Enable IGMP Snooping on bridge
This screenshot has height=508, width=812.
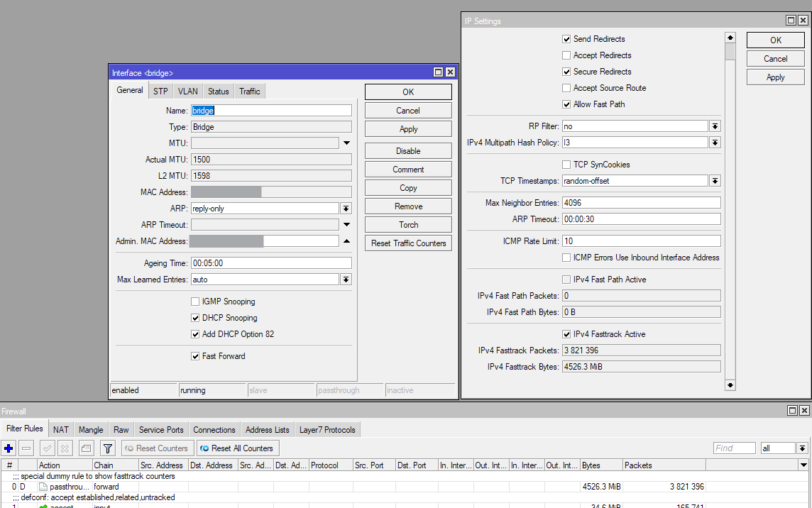(195, 302)
